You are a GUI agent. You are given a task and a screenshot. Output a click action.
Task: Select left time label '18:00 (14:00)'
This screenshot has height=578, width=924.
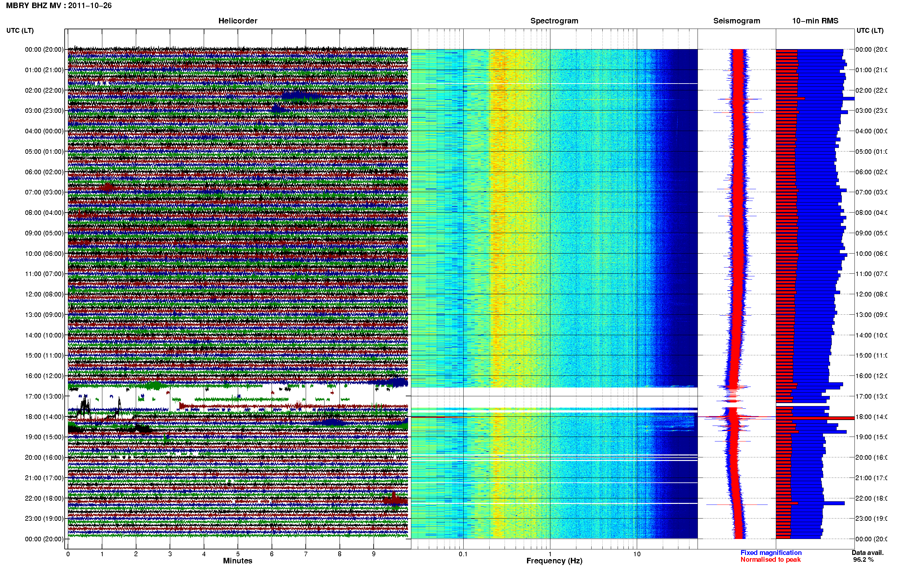tap(44, 417)
